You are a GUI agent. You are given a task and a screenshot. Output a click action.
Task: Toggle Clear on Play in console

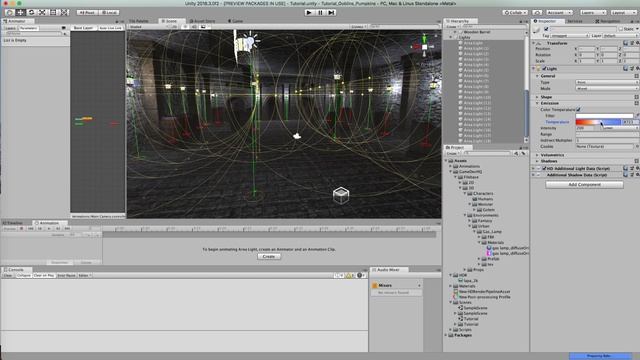point(44,276)
